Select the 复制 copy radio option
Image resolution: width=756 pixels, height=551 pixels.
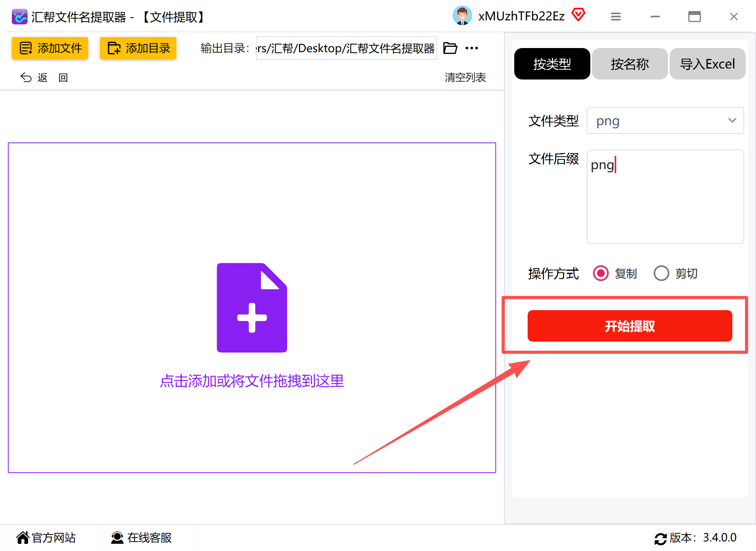[601, 273]
